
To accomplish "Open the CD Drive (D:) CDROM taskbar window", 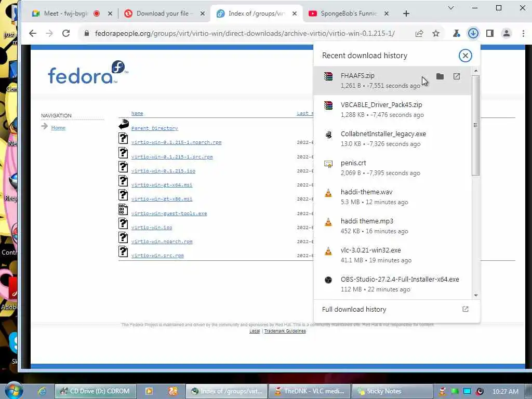I will [x=96, y=391].
